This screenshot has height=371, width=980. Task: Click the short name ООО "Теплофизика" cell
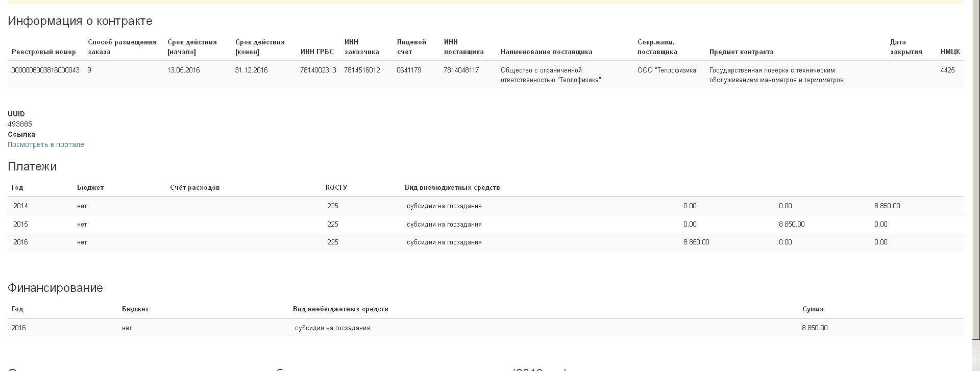(668, 70)
